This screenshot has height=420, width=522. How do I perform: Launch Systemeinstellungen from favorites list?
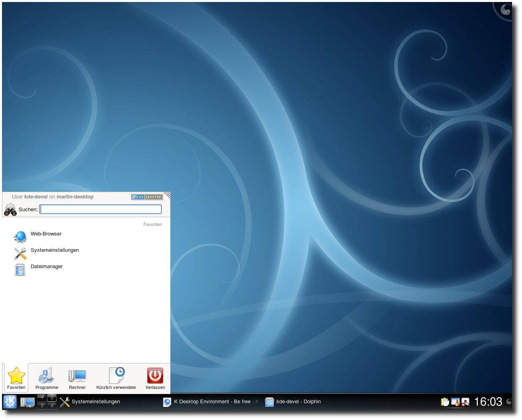(86, 253)
